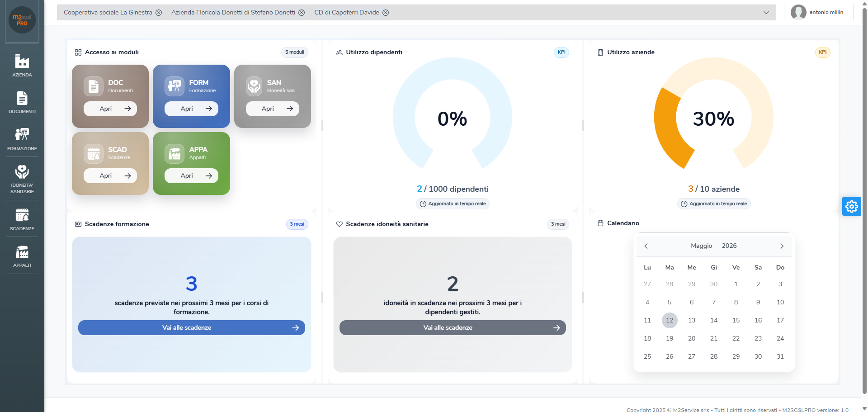Open the DOC Documenti module
Image resolution: width=868 pixels, height=412 pixels.
(110, 109)
